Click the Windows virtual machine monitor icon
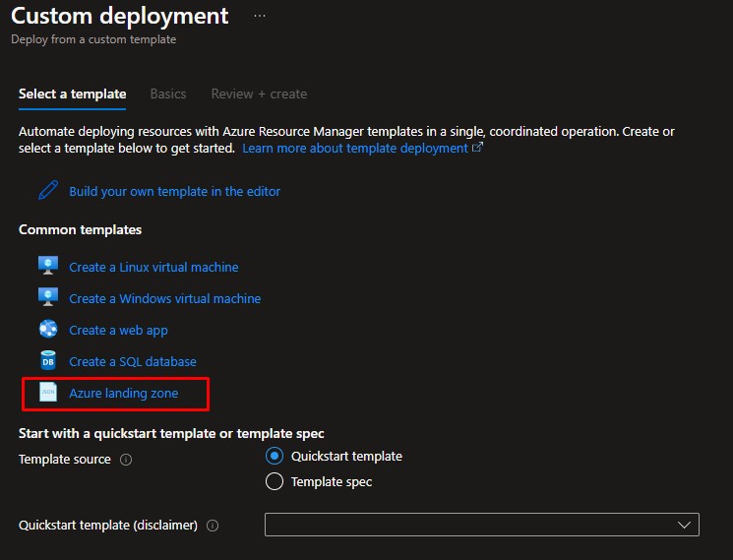Viewport: 733px width, 560px height. [48, 297]
